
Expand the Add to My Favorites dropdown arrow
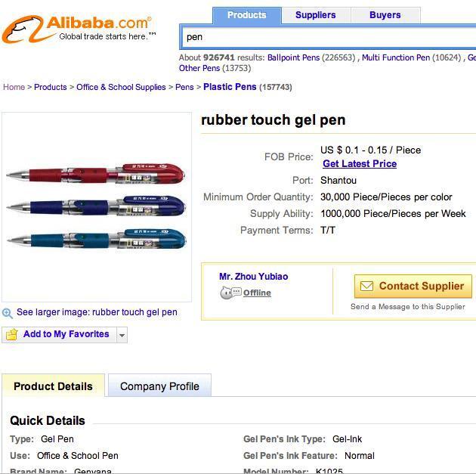122,335
